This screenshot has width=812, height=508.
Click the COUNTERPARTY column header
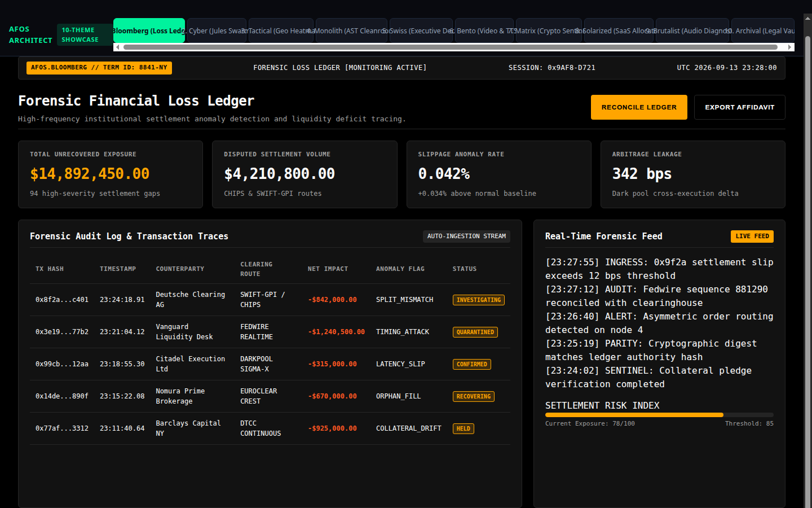click(180, 269)
